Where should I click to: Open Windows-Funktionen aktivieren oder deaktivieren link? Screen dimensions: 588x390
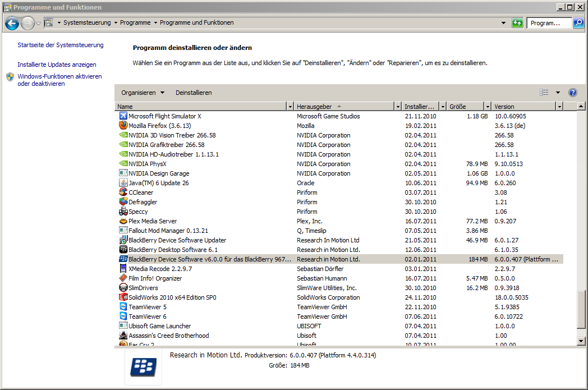(x=59, y=80)
